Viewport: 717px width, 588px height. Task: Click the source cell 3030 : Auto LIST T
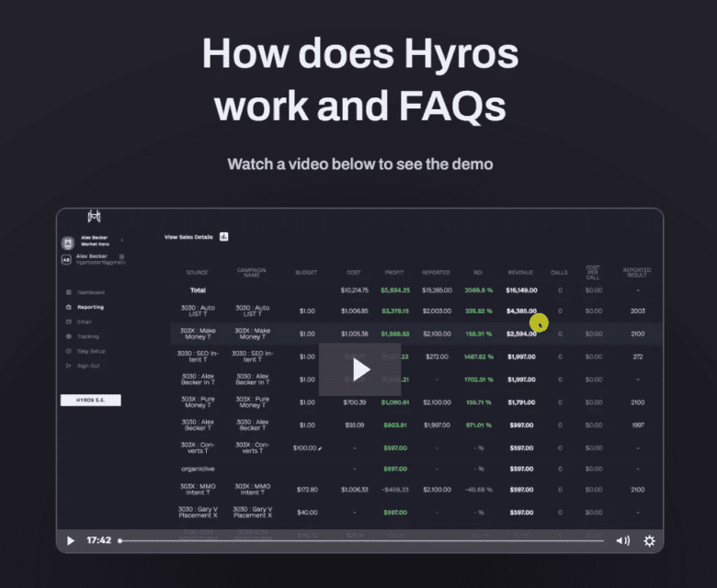pos(198,311)
